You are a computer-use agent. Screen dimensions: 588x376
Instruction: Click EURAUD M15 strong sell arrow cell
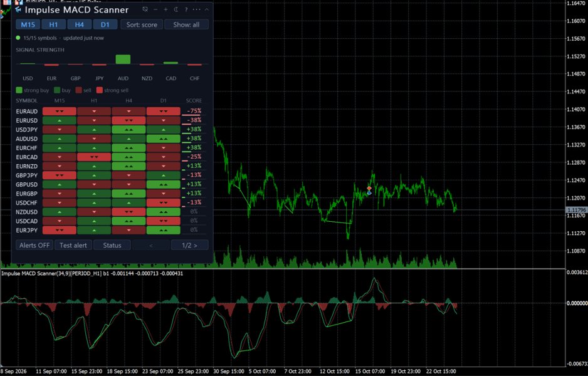tap(60, 112)
